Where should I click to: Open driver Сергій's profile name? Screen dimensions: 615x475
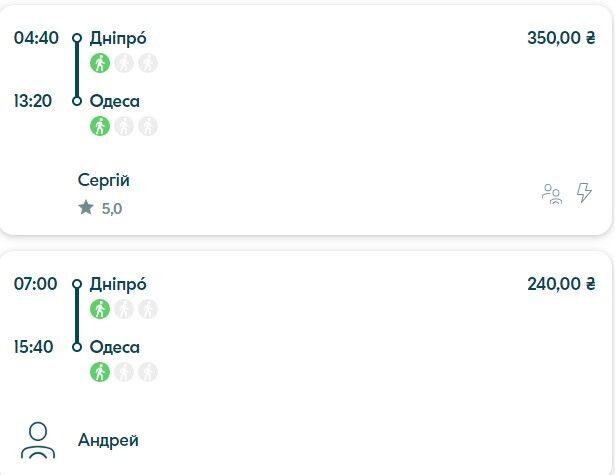click(x=104, y=180)
